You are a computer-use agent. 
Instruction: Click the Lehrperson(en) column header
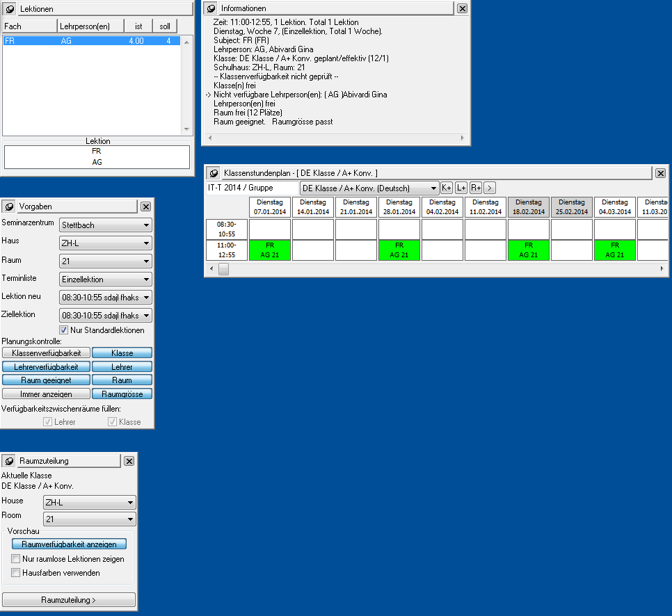[90, 26]
